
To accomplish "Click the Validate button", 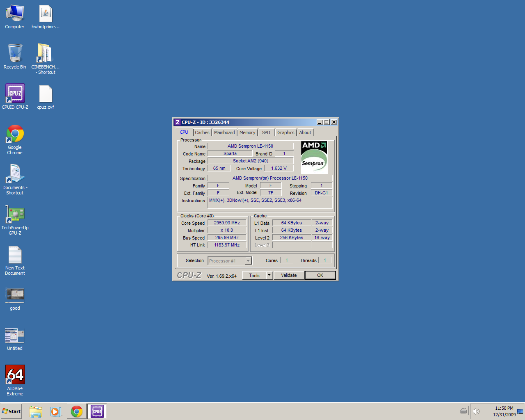I will [289, 275].
